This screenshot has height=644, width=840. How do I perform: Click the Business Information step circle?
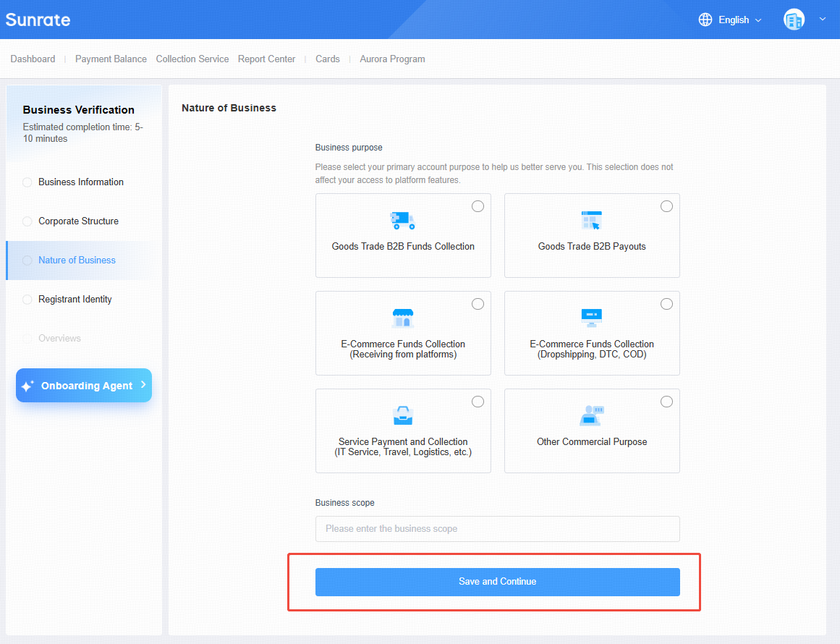27,182
